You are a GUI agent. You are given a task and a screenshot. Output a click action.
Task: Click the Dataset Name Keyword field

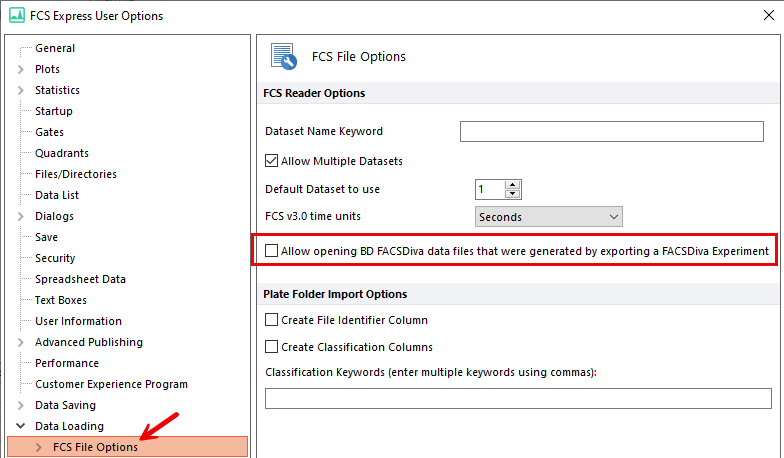pos(611,131)
